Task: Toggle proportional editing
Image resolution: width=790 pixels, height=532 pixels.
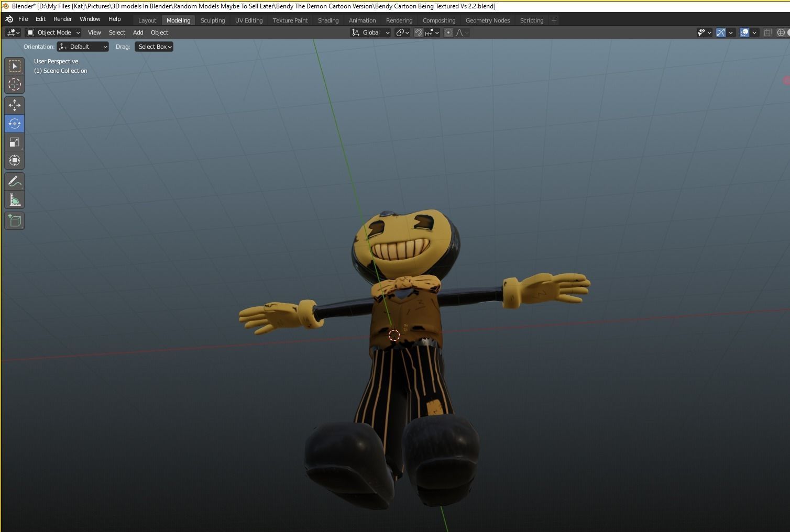Action: coord(448,32)
